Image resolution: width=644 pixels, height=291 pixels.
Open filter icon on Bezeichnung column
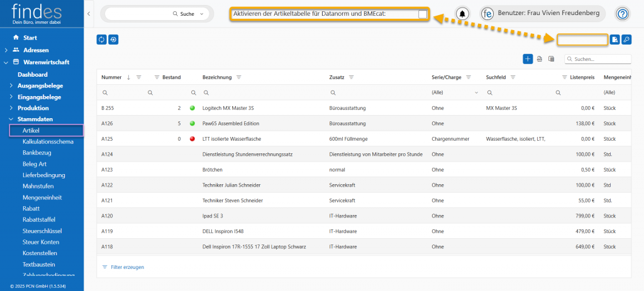click(x=239, y=77)
